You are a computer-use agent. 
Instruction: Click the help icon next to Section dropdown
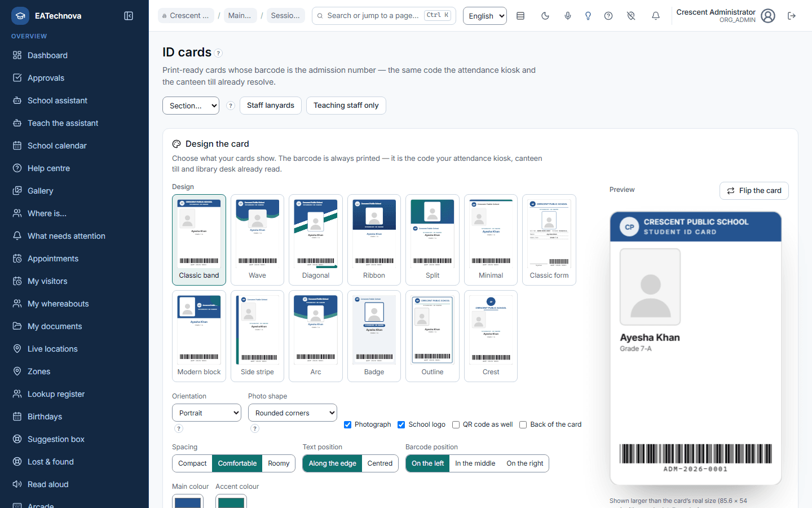[231, 106]
